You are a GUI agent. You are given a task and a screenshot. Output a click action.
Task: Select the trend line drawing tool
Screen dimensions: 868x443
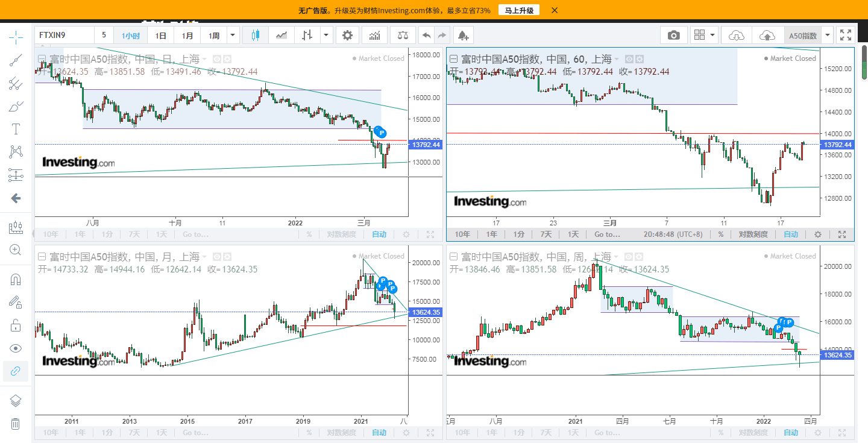pos(16,60)
